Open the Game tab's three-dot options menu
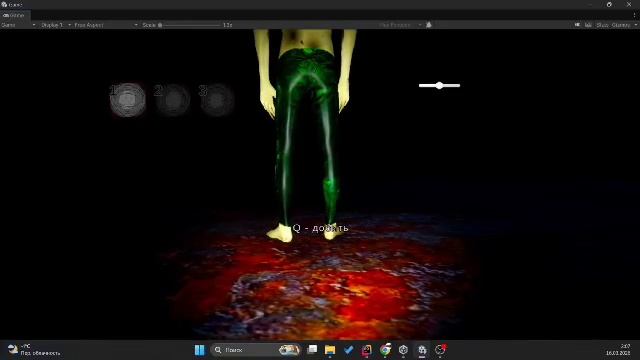The image size is (640, 360). pyautogui.click(x=634, y=15)
